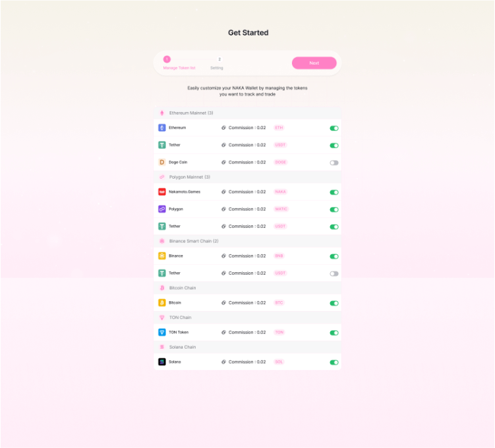Click the Polygon token icon
Image resolution: width=495 pixels, height=448 pixels.
click(x=162, y=209)
